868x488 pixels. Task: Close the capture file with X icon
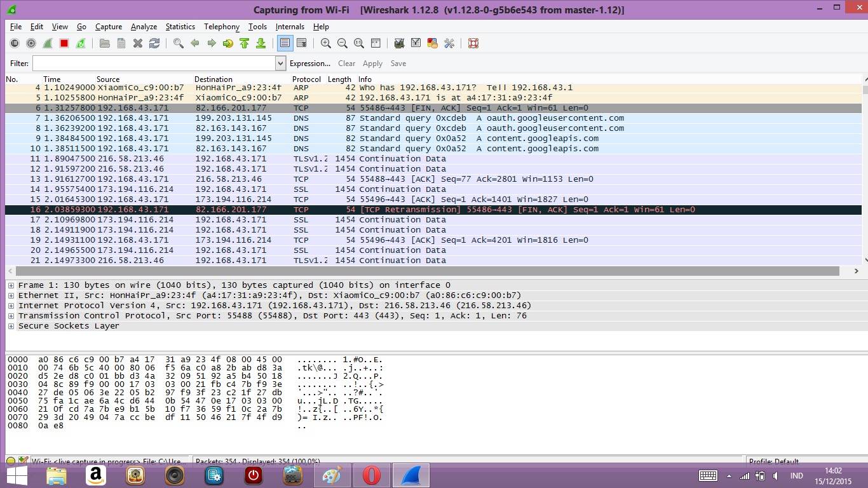click(138, 43)
